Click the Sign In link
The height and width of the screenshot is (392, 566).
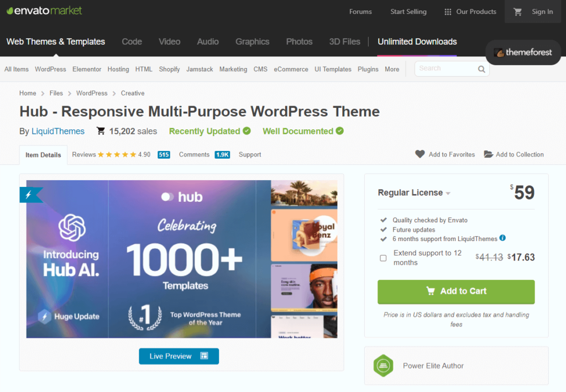pos(542,12)
